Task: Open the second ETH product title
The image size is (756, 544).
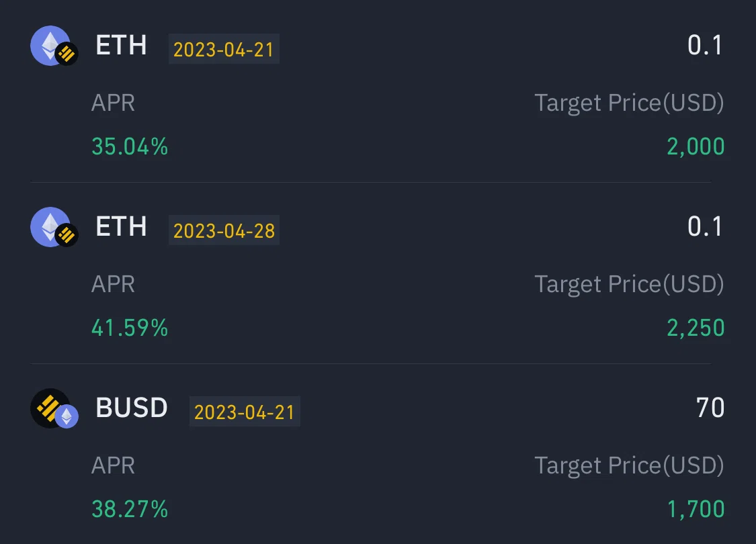Action: click(121, 226)
